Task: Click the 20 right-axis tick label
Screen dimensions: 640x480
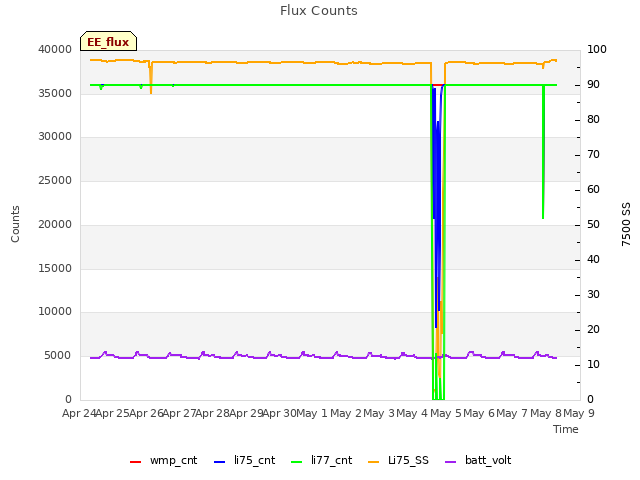Action: tap(593, 330)
